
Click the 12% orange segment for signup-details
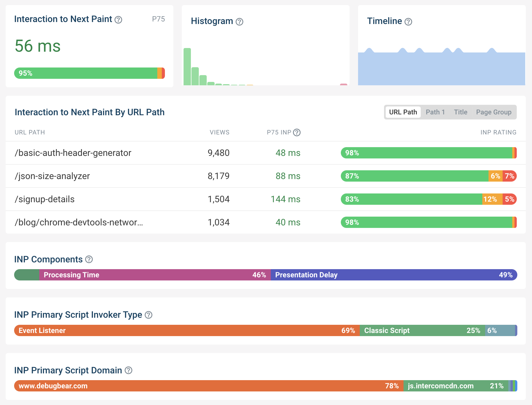point(492,199)
